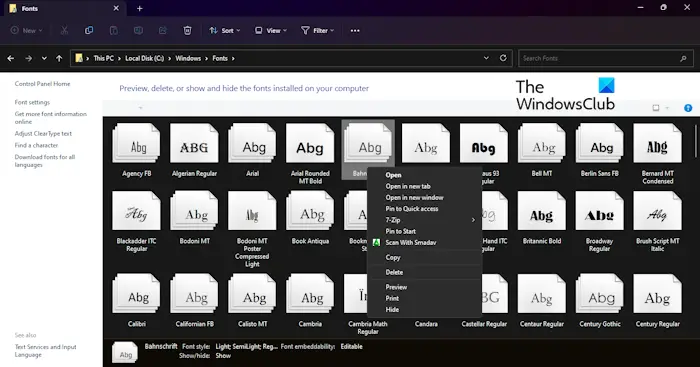Image resolution: width=700 pixels, height=367 pixels.
Task: Close the Fonts tab
Action: (116, 8)
